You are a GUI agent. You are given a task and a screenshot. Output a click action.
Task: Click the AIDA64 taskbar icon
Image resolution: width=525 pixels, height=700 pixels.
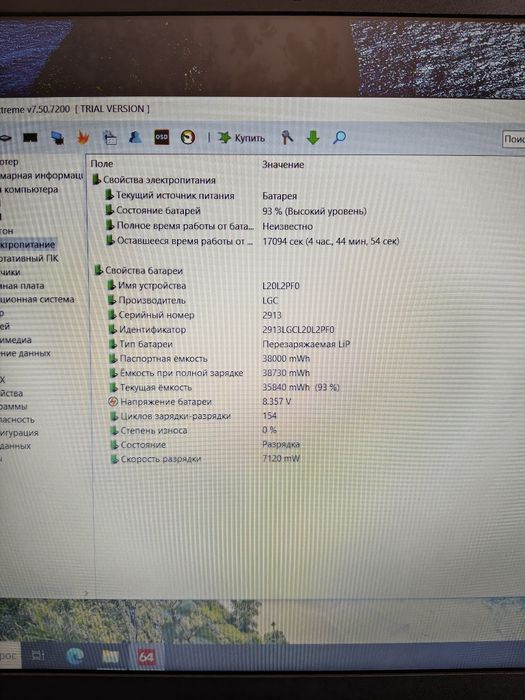[146, 657]
